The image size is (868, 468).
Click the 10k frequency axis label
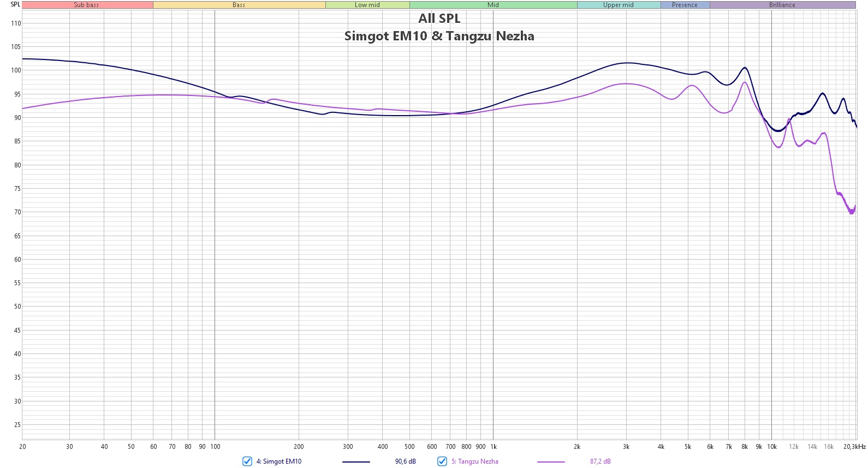[772, 447]
